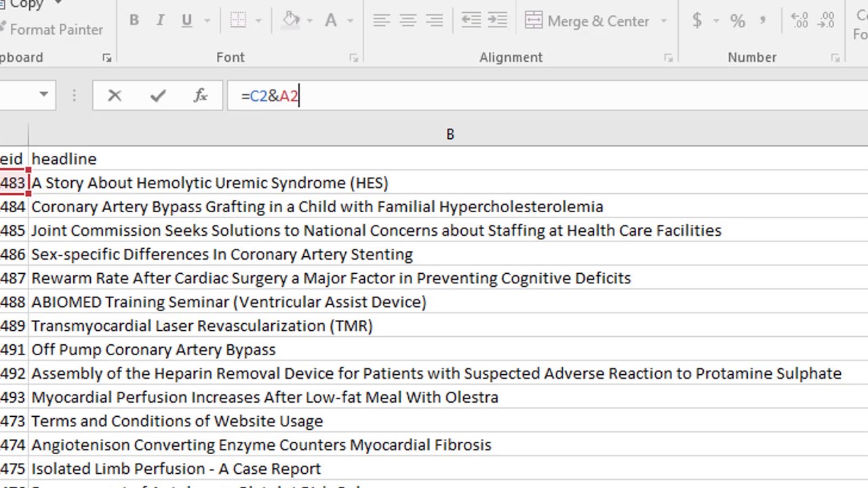Image resolution: width=868 pixels, height=488 pixels.
Task: Open underline style dropdown arrow
Action: (x=207, y=20)
